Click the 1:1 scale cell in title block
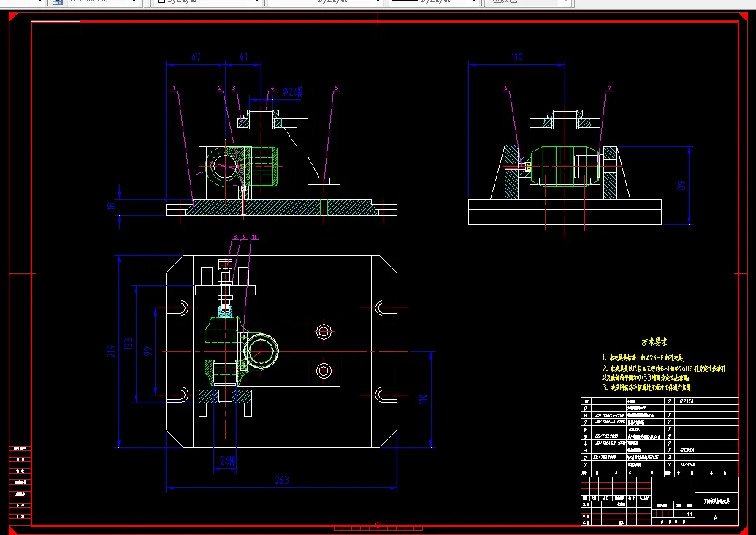 coord(690,515)
